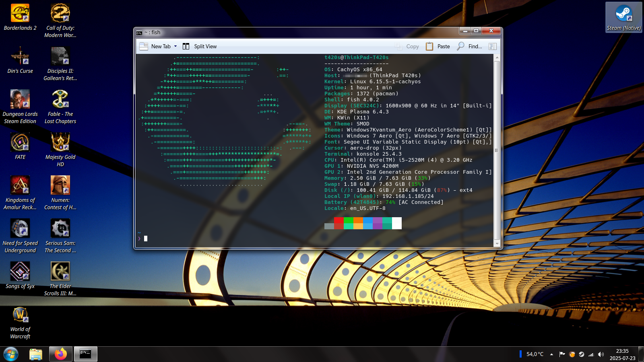Viewport: 644px width, 362px height.
Task: Click the orange tray icon beside the flag
Action: 572,354
